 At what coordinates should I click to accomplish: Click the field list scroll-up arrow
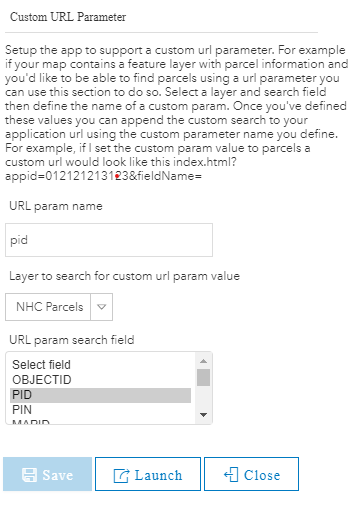point(203,361)
